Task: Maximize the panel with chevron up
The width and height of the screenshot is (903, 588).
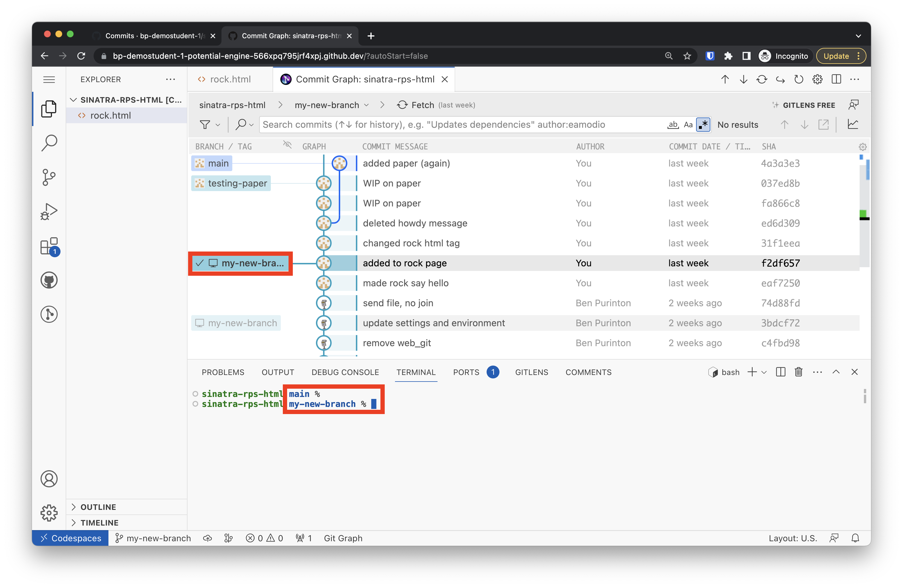Action: coord(836,372)
